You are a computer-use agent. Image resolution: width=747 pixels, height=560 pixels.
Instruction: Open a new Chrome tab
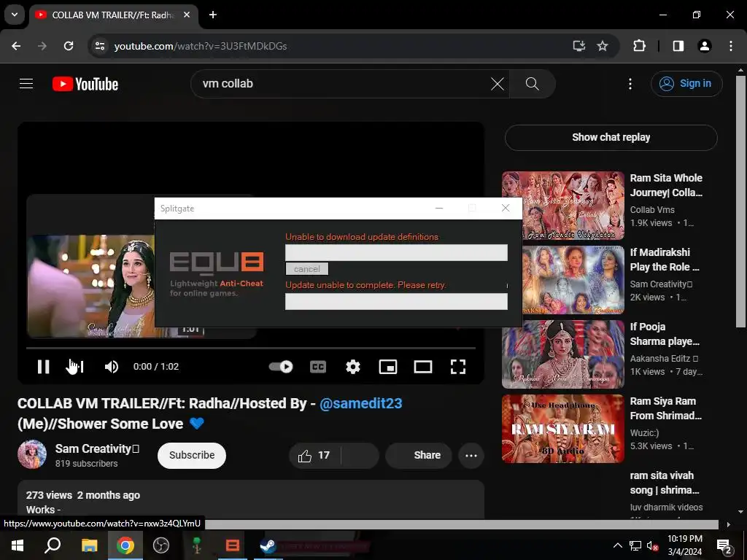213,15
